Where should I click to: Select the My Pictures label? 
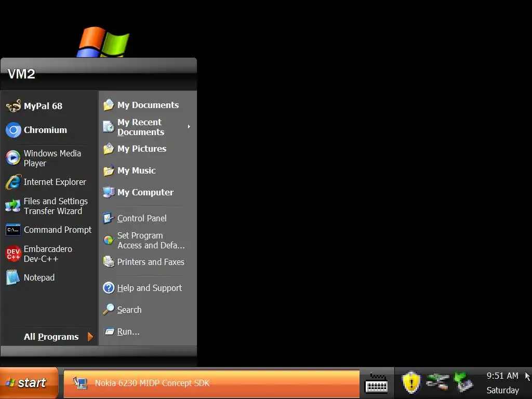click(142, 149)
